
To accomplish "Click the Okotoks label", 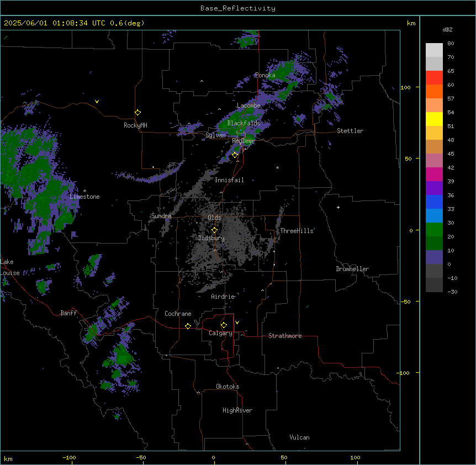I will 228,387.
